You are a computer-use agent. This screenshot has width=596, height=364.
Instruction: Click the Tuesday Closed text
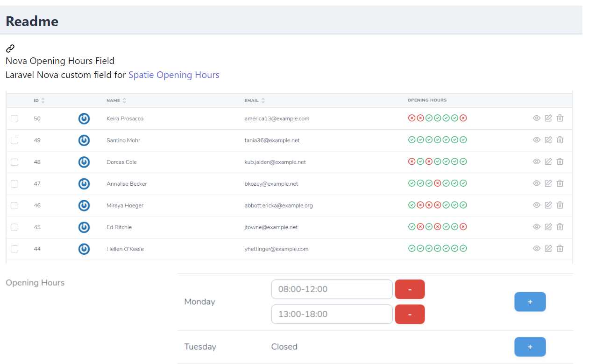click(x=284, y=347)
